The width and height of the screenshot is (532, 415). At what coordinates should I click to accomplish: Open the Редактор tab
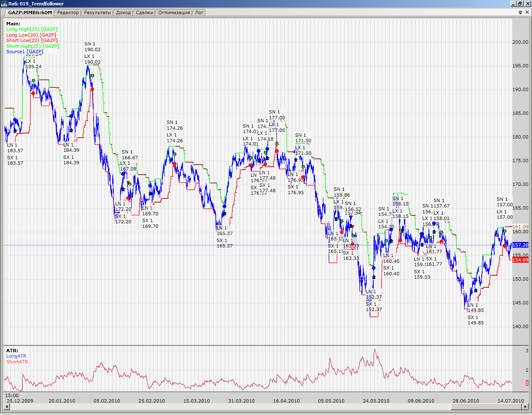[x=68, y=12]
